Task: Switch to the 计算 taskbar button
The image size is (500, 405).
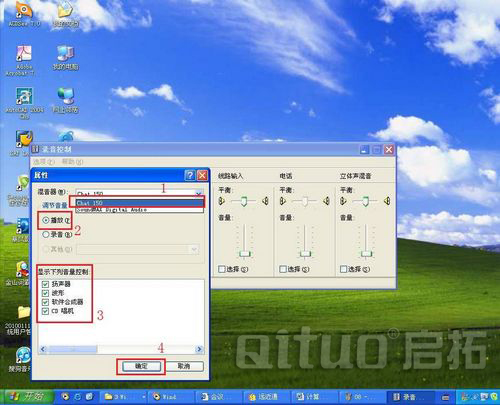Action: (x=316, y=397)
